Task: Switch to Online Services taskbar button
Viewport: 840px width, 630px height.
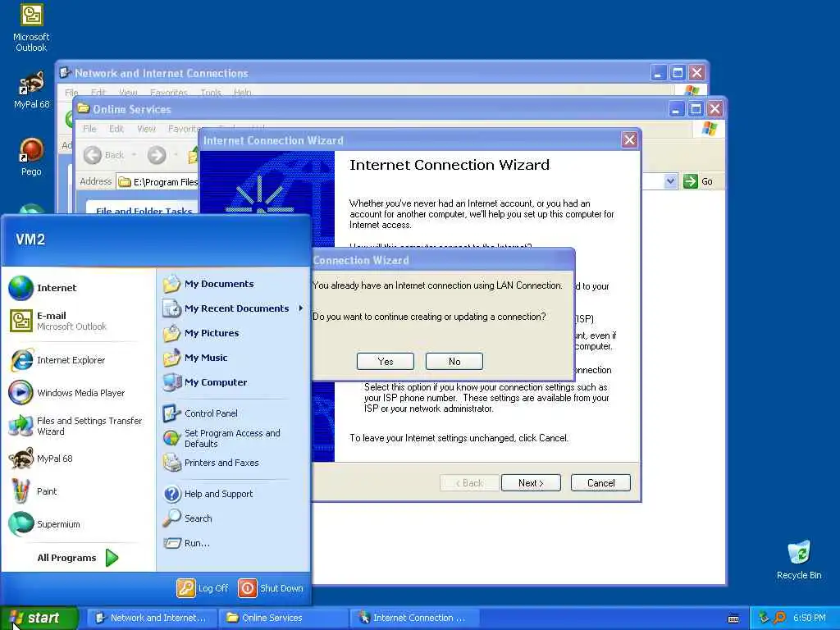Action: 283,618
